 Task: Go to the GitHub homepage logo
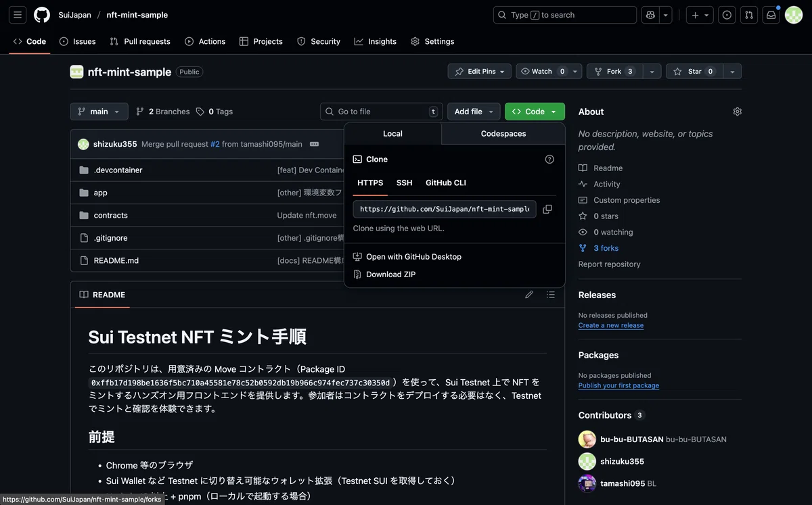42,15
